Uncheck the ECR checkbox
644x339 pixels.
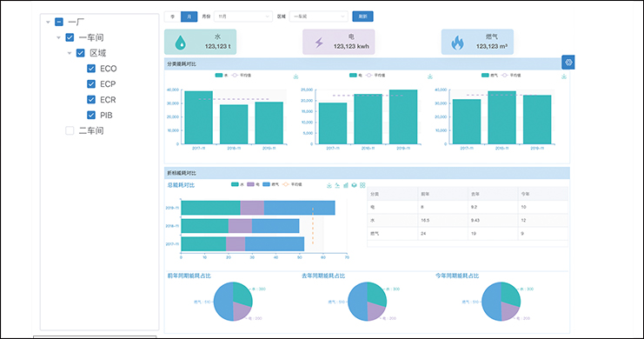[91, 100]
